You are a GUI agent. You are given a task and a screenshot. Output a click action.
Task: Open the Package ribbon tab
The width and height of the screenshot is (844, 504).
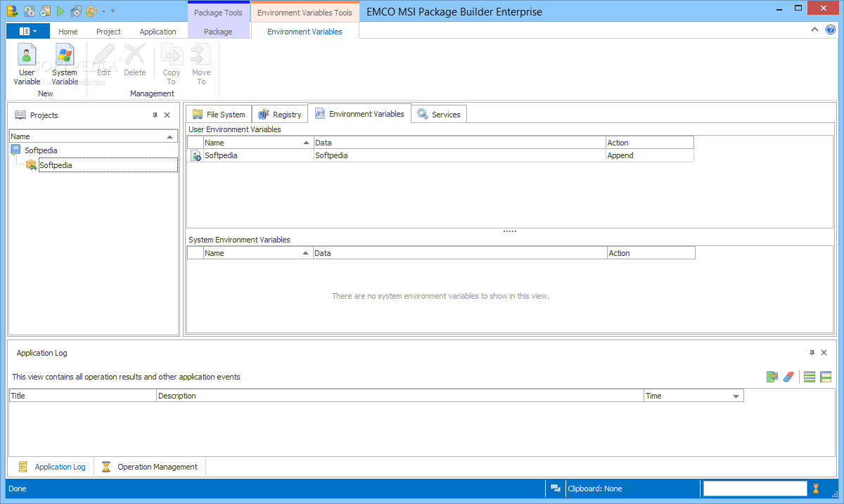(x=218, y=32)
